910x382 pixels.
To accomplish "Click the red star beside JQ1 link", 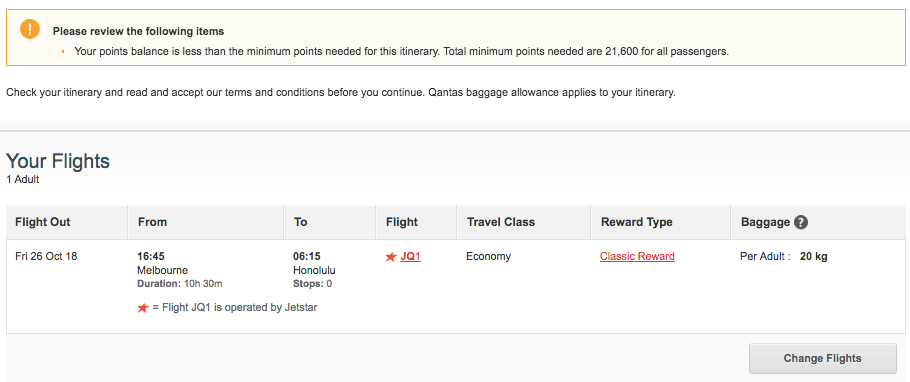I will point(391,257).
